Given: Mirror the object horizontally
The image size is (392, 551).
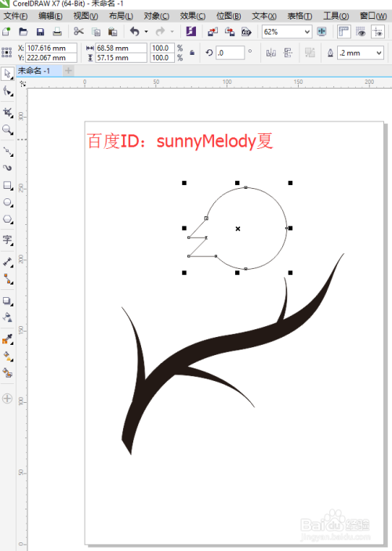Looking at the screenshot, I should 270,53.
